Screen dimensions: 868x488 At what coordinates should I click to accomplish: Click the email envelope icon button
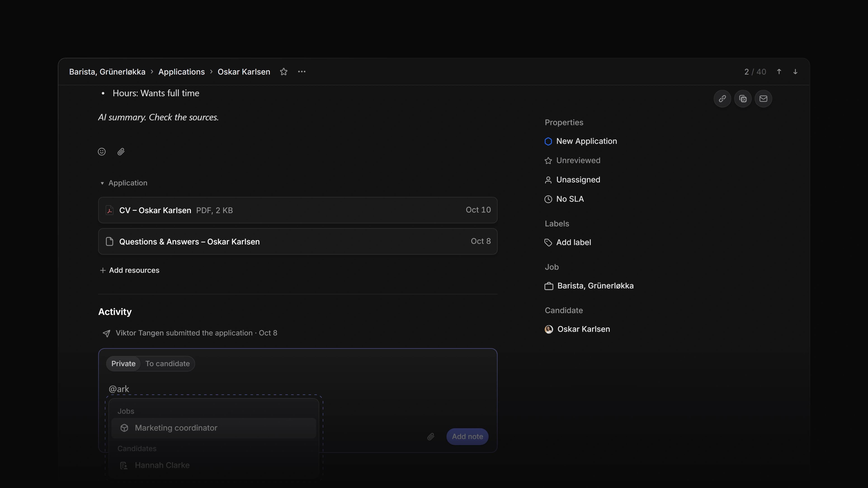point(763,99)
